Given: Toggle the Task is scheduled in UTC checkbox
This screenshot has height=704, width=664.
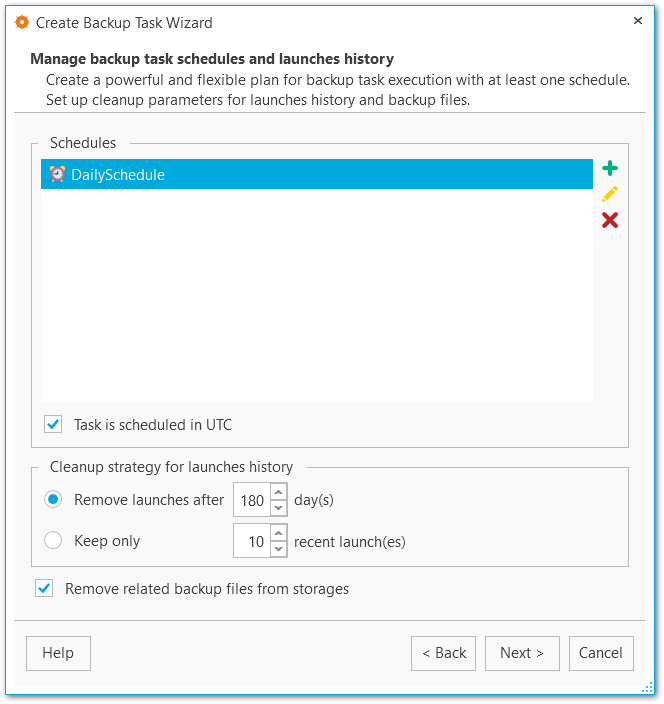Looking at the screenshot, I should click(x=54, y=425).
